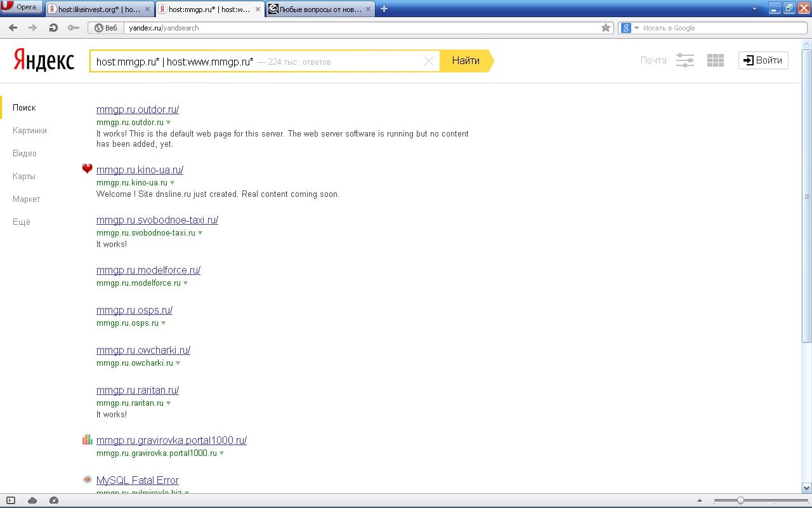The image size is (812, 508).
Task: Adjust the page zoom slider
Action: coord(740,500)
